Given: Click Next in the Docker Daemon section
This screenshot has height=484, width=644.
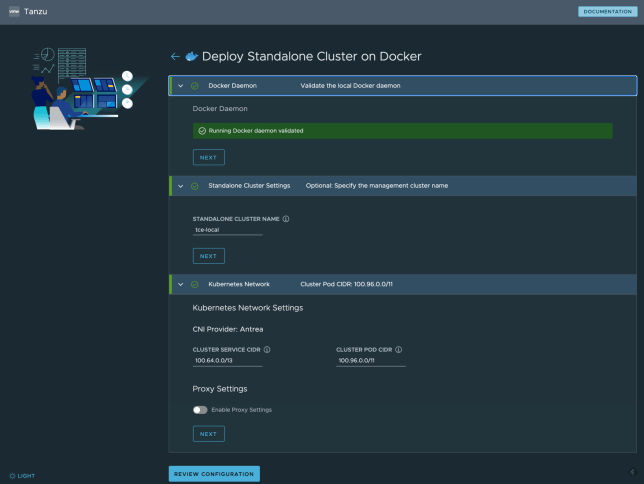Looking at the screenshot, I should [x=209, y=157].
